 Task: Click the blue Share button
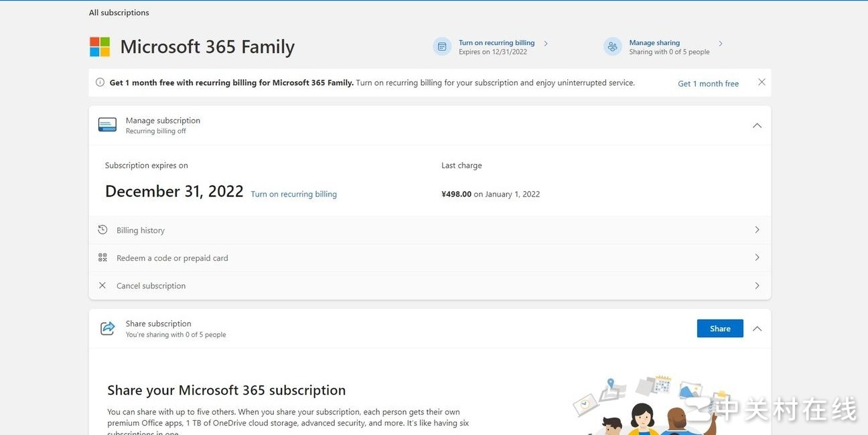719,328
